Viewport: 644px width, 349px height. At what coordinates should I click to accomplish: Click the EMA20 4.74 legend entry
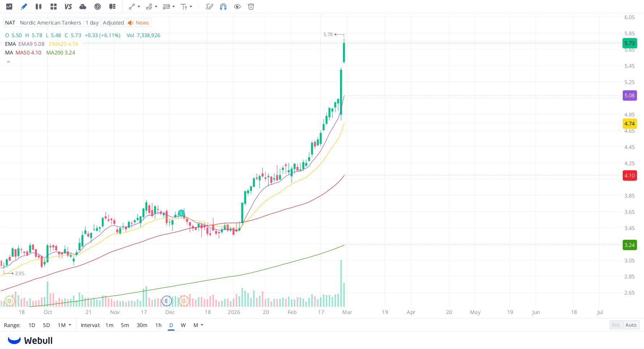[64, 44]
